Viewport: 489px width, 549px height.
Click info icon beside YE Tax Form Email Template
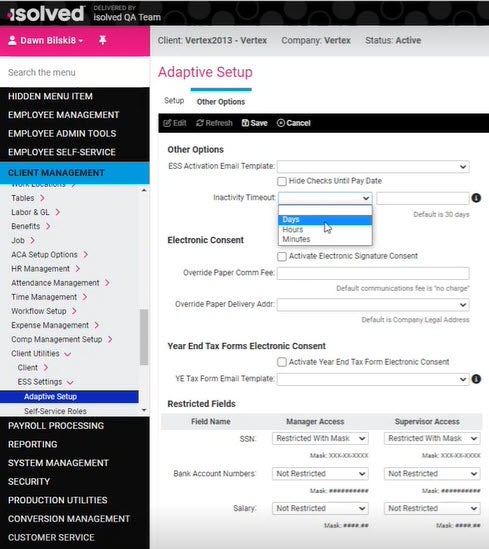(476, 379)
